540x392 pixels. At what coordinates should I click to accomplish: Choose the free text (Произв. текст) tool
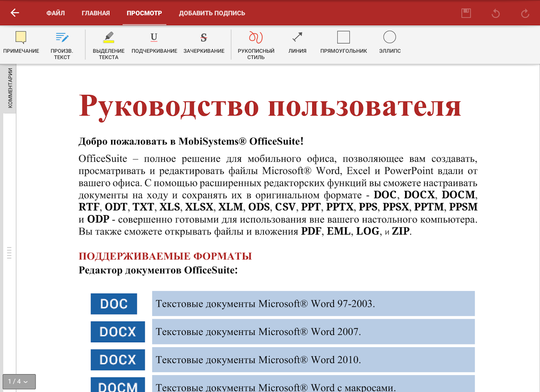[62, 38]
